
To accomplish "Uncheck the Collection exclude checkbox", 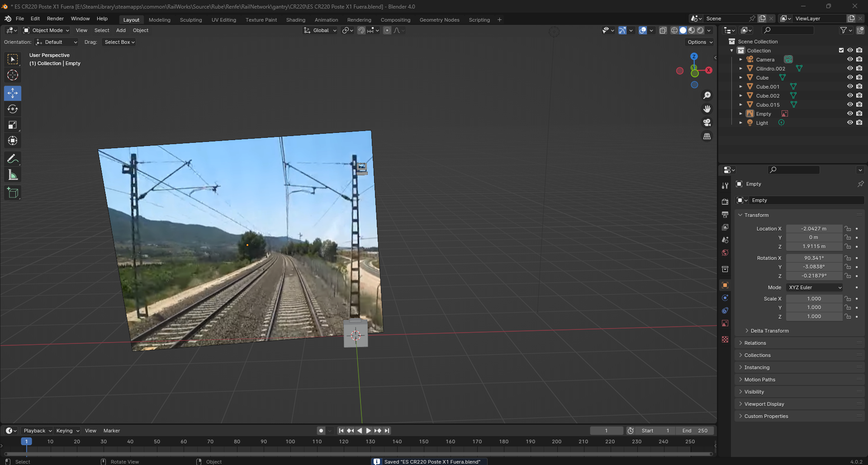I will point(841,51).
